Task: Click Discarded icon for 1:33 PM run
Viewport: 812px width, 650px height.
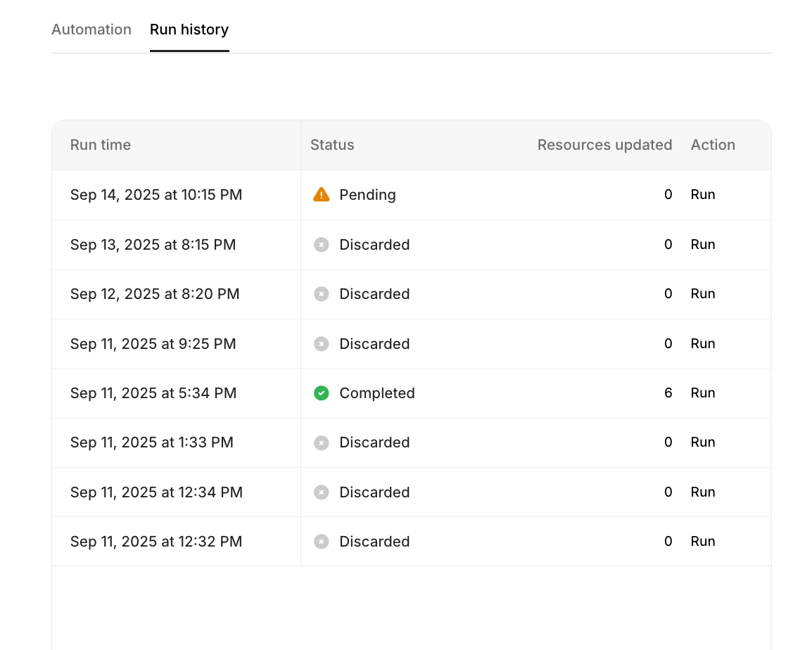Action: (x=321, y=442)
